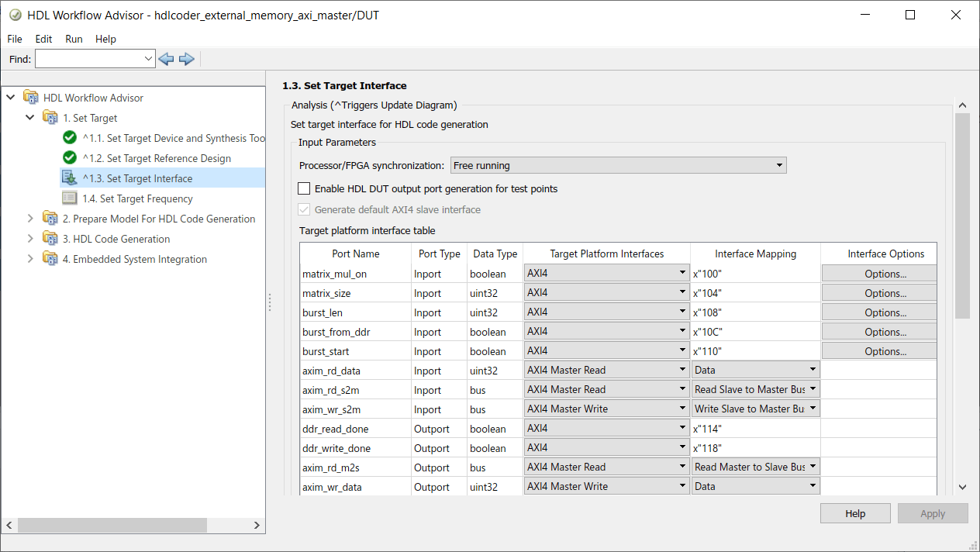Click the folder icon for Prepare Model step

pyautogui.click(x=50, y=219)
